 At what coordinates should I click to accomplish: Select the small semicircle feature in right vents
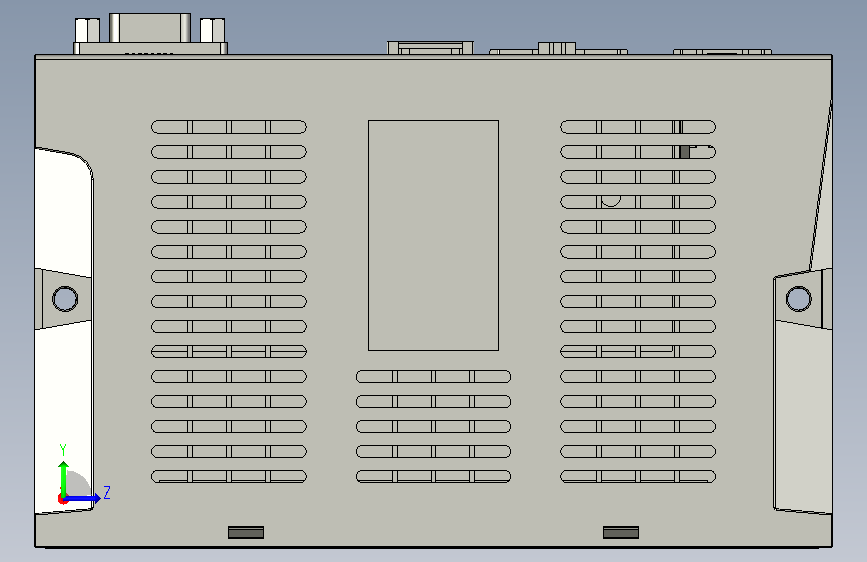pos(610,201)
